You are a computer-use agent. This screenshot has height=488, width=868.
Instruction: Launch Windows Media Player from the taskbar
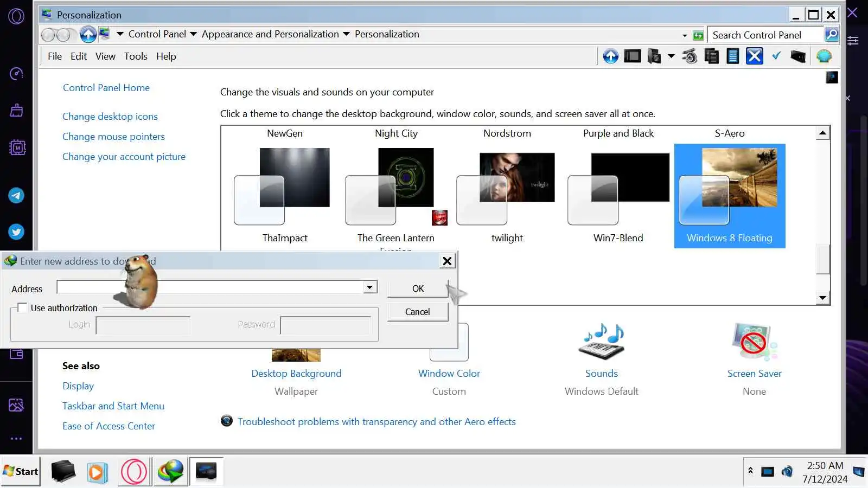point(97,472)
